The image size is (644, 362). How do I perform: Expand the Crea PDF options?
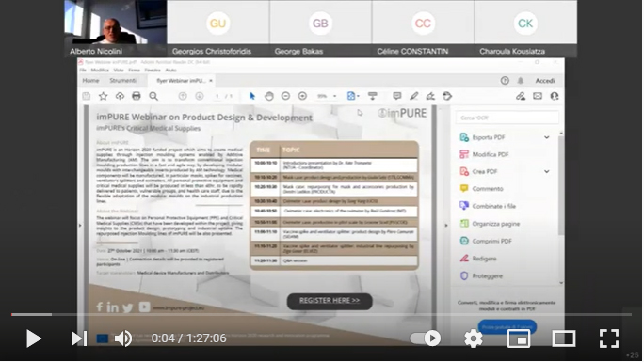(x=547, y=171)
